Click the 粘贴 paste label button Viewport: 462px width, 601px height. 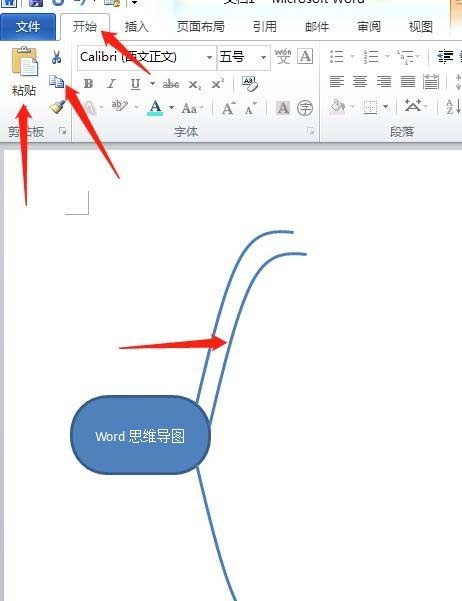24,90
